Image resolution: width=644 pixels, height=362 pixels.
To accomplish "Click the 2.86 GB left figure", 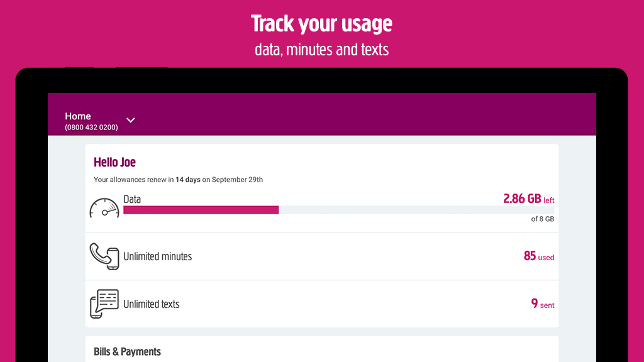I will tap(528, 199).
